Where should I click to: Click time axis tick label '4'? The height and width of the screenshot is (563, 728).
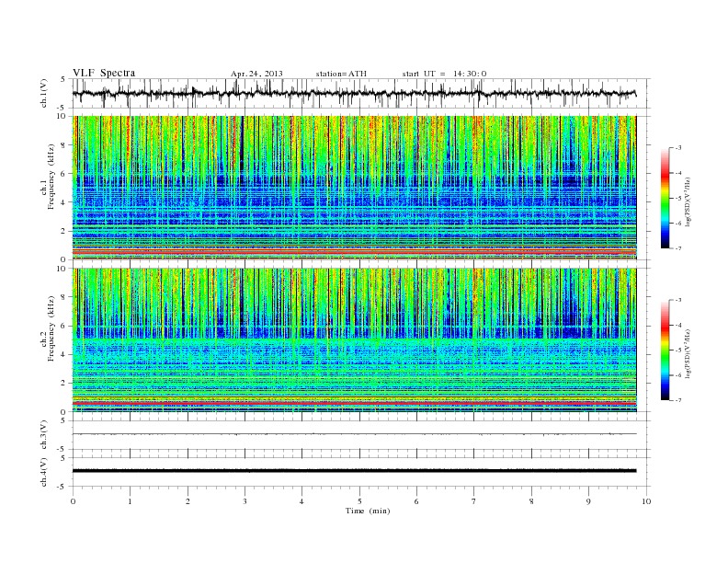301,501
